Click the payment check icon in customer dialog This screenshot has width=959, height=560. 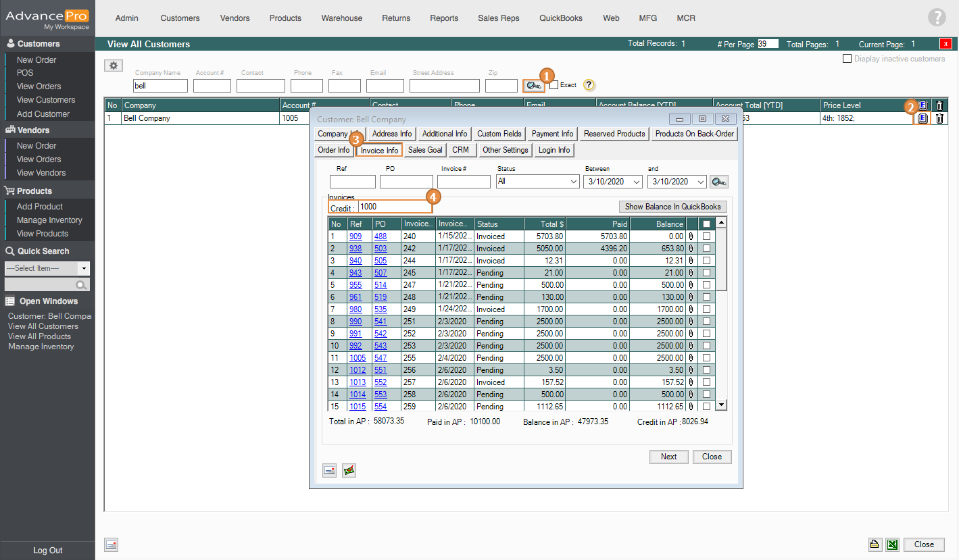pyautogui.click(x=349, y=470)
